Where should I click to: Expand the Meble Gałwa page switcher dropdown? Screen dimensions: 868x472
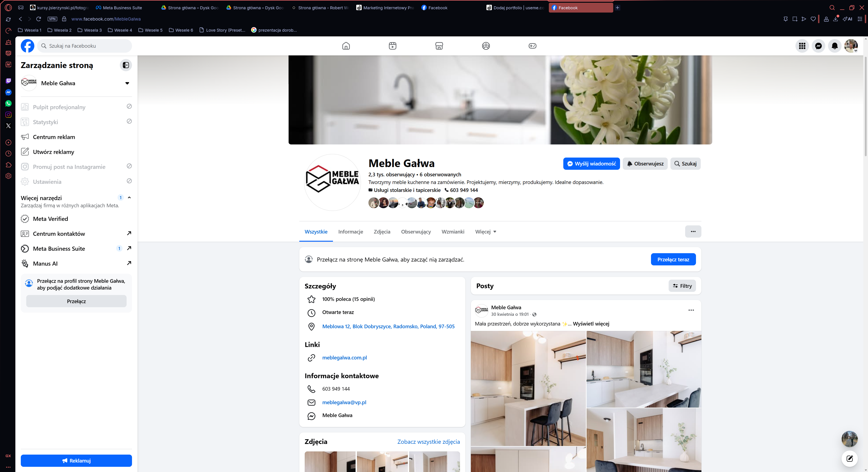pyautogui.click(x=127, y=83)
